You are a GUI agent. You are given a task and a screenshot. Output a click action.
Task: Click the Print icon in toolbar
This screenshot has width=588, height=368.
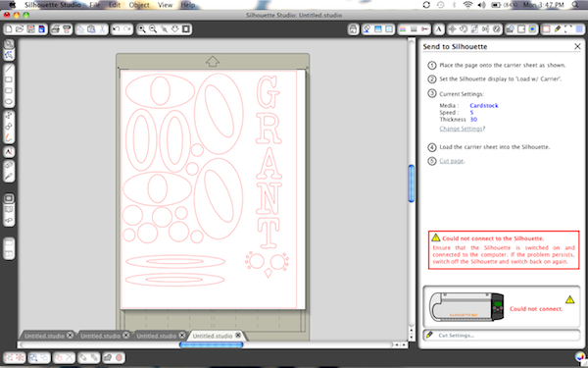(56, 28)
